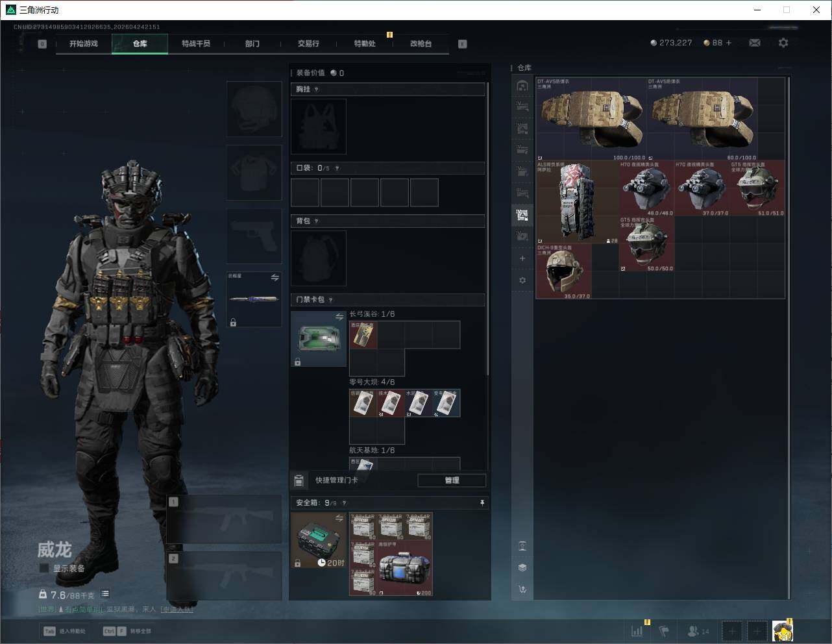This screenshot has height=644, width=832.
Task: Switch to the 特勤处 tab
Action: pyautogui.click(x=365, y=43)
